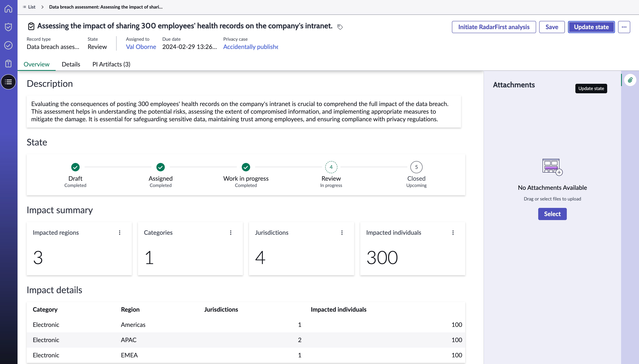The image size is (639, 364).
Task: Click the Save button
Action: (552, 27)
